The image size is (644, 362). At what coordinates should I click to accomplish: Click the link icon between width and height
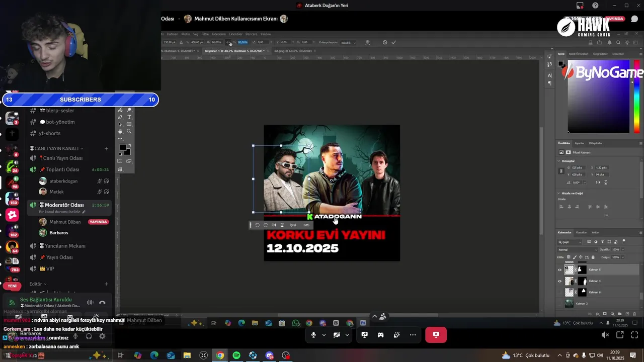[229, 42]
